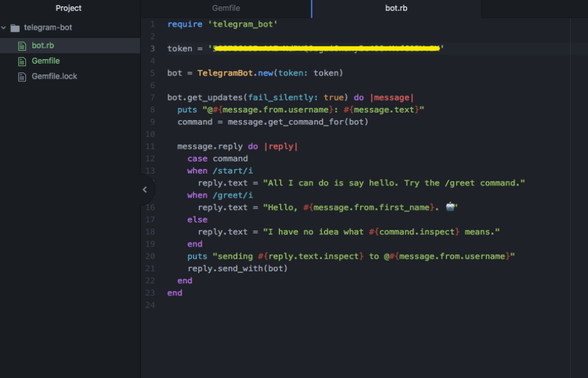
Task: Click the Gemfile.lock file icon
Action: click(x=23, y=76)
